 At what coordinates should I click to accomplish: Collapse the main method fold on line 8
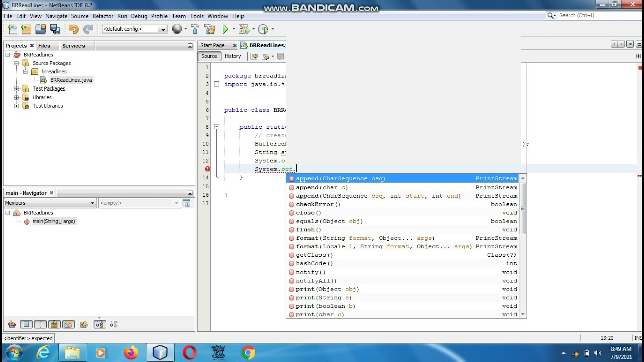point(217,127)
